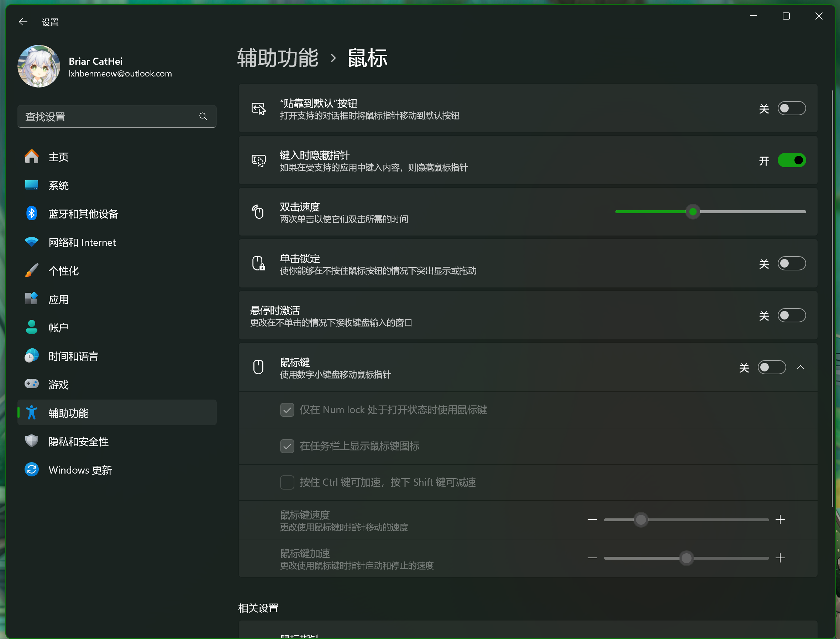Screen dimensions: 840x639
Task: Turn off 键入时隐藏指针 toggle
Action: [791, 160]
